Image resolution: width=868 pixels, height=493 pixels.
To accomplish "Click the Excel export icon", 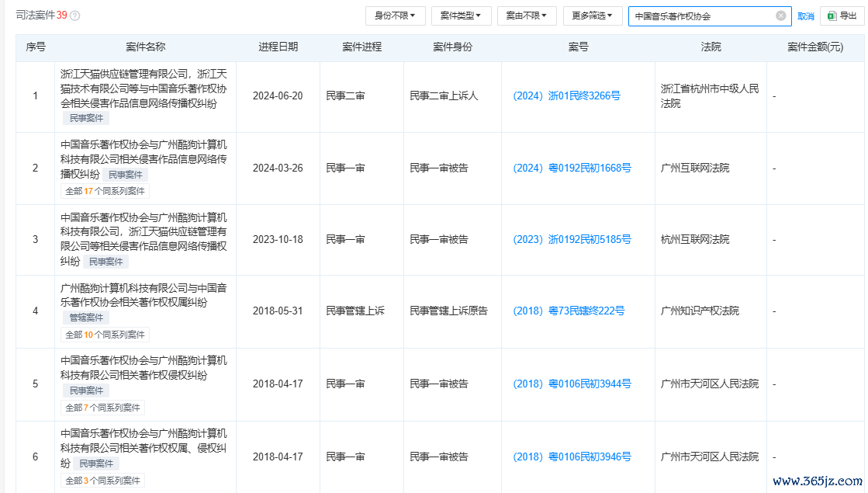I will (x=832, y=16).
